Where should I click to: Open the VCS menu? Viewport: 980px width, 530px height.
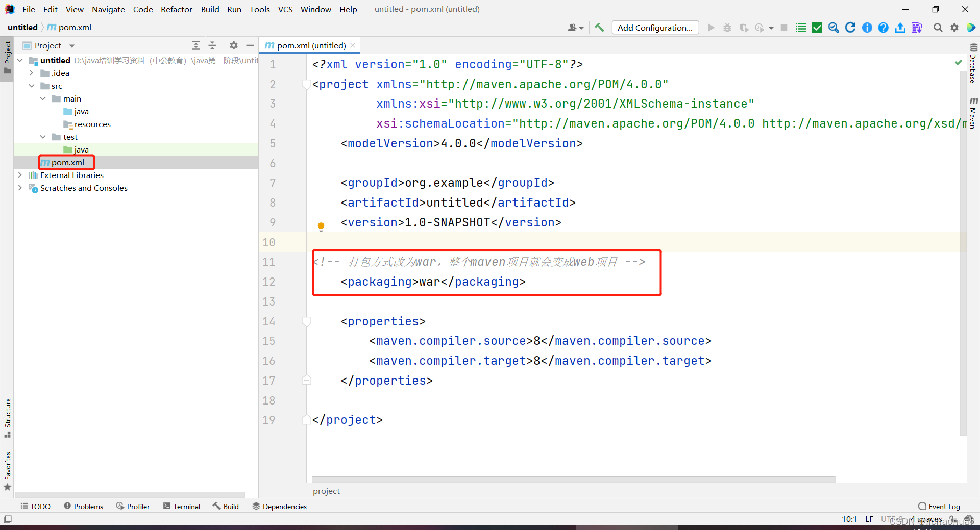tap(285, 9)
